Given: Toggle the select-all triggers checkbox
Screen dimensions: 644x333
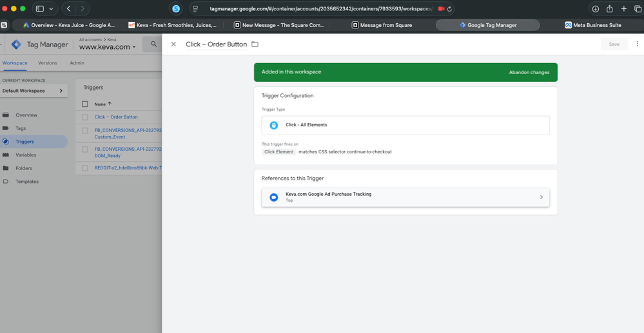Looking at the screenshot, I should tap(85, 104).
